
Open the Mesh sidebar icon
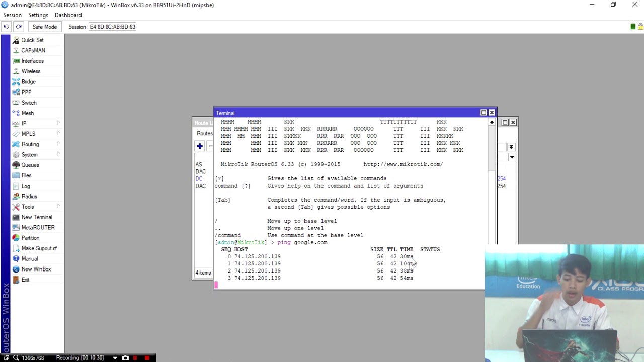pyautogui.click(x=16, y=113)
